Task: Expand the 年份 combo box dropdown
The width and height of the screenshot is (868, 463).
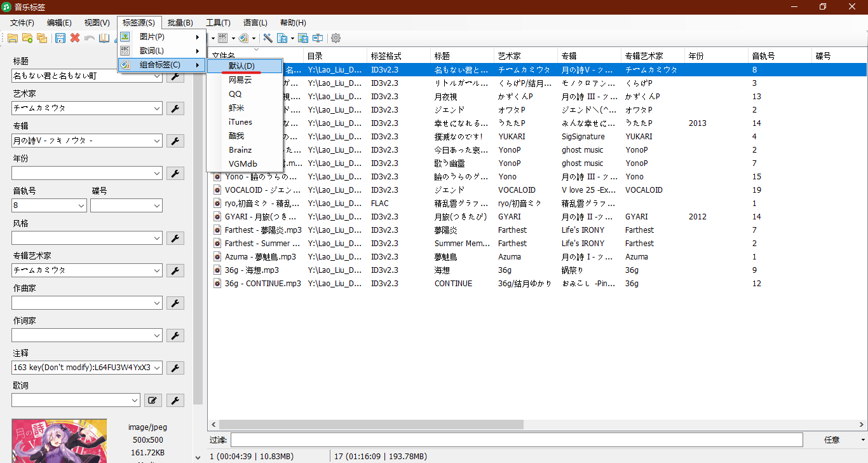Action: coord(157,173)
